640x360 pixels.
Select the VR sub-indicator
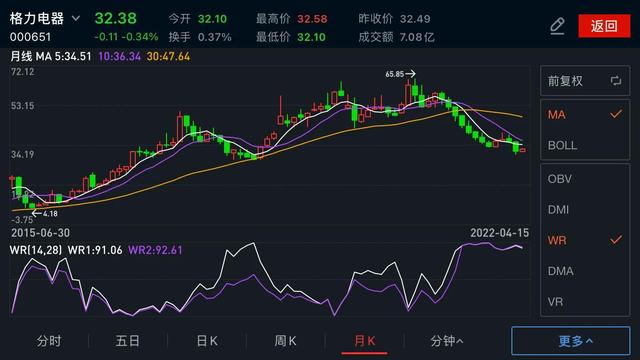pyautogui.click(x=585, y=302)
